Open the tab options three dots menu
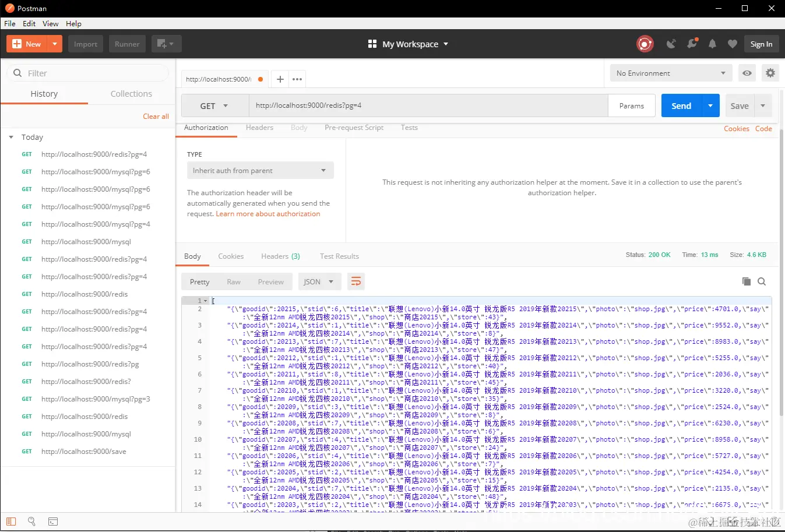Image resolution: width=785 pixels, height=532 pixels. tap(297, 79)
